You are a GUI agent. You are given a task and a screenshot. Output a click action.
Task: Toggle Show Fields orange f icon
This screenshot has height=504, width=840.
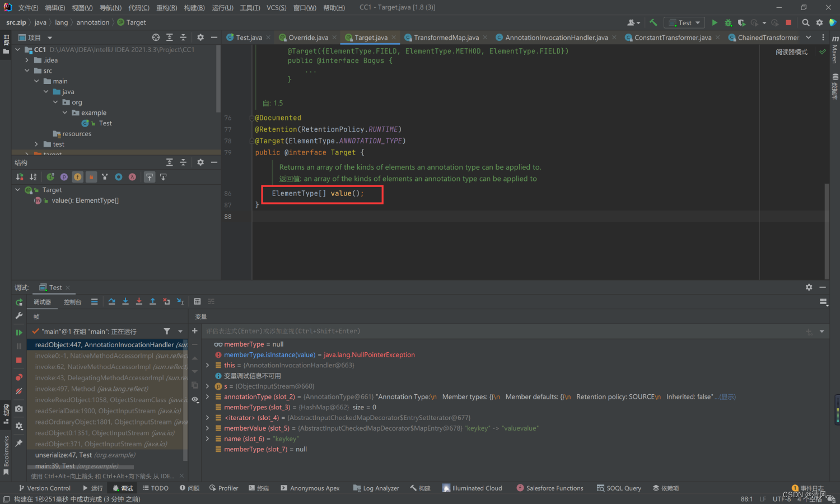coord(77,177)
